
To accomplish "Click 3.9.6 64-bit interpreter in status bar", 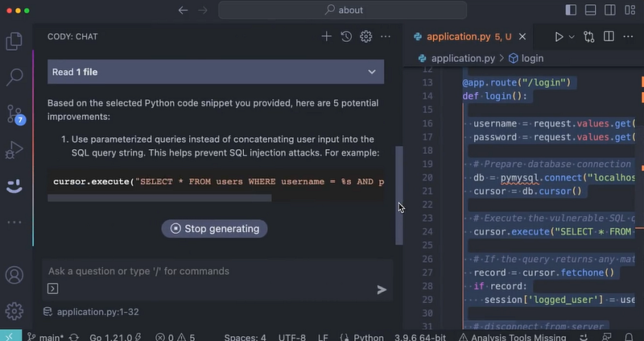I will pos(419,337).
